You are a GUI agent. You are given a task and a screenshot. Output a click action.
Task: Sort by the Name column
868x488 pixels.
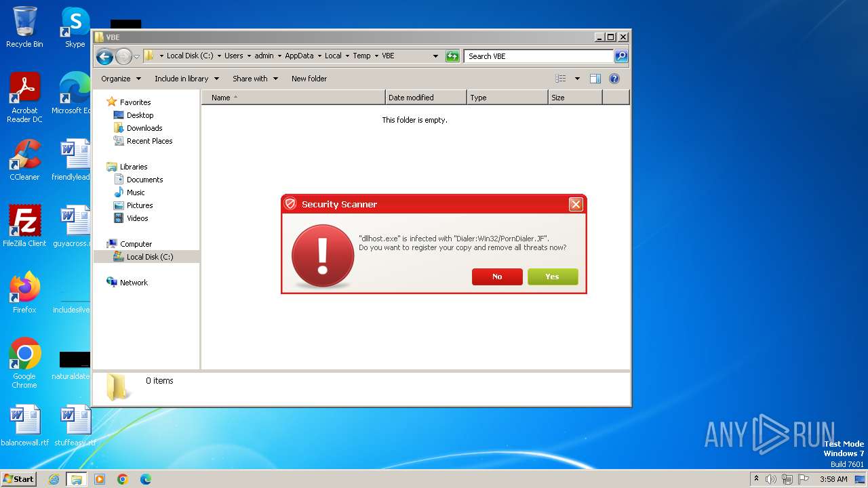tap(294, 98)
